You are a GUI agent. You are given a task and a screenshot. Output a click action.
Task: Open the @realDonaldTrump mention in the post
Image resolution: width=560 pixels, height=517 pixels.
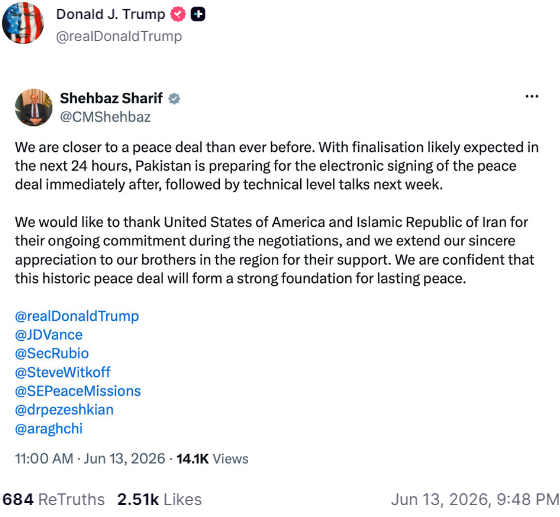77,316
